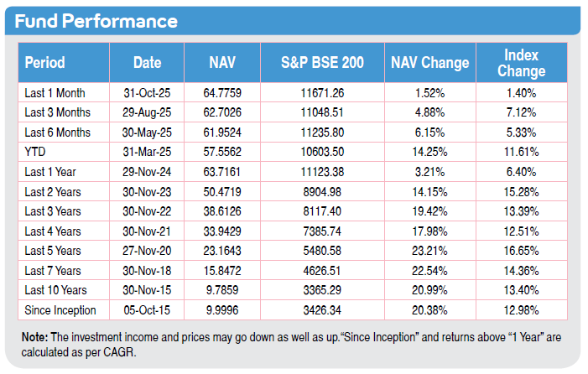Viewport: 588px width, 374px height.
Task: Click the Fund Performance title
Action: coord(96,21)
